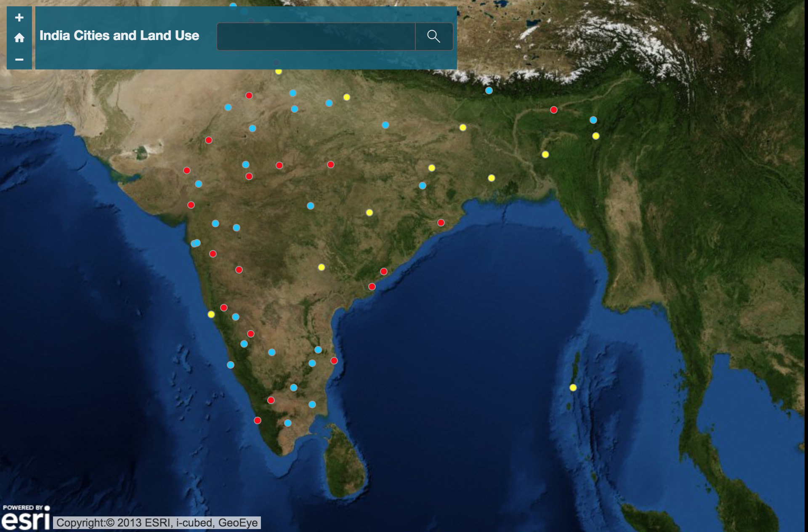The height and width of the screenshot is (532, 808).
Task: Select red marker on Odisha east coast
Action: (x=441, y=223)
